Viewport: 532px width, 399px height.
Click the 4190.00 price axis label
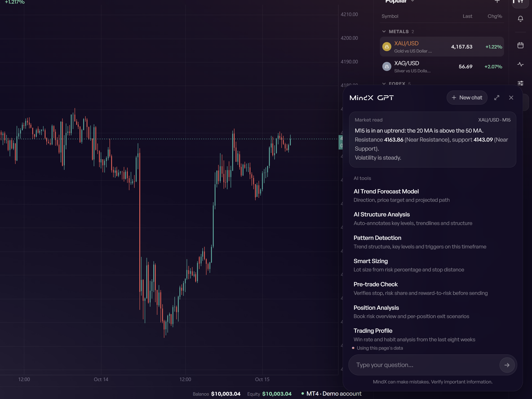pyautogui.click(x=349, y=61)
